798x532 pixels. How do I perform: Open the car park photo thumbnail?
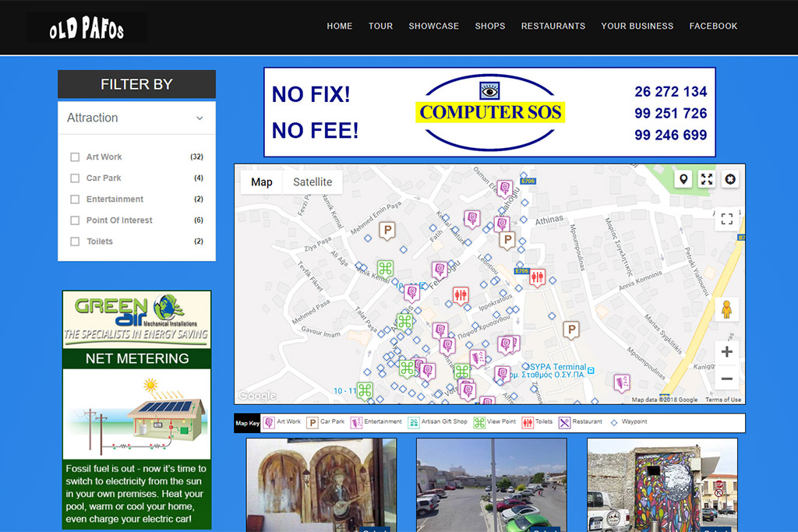click(492, 485)
